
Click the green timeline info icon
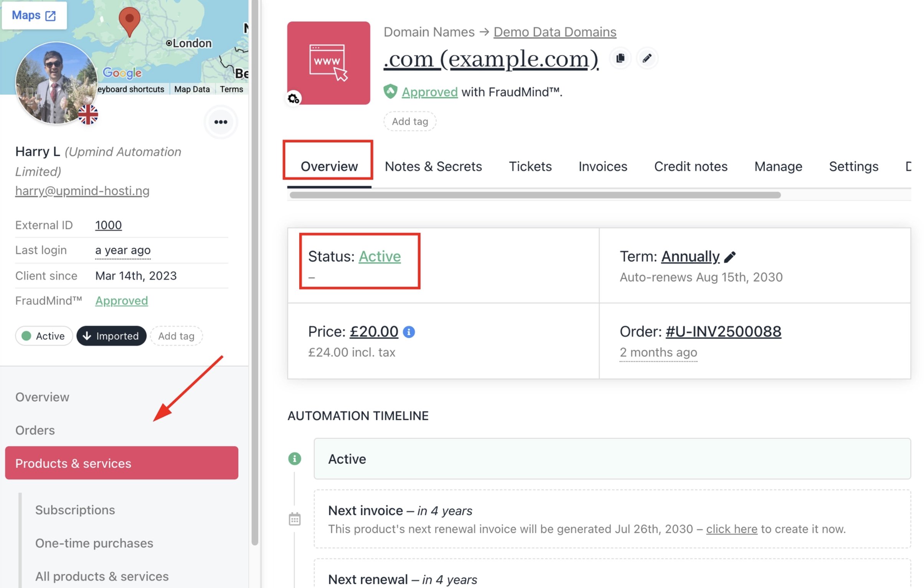(294, 458)
